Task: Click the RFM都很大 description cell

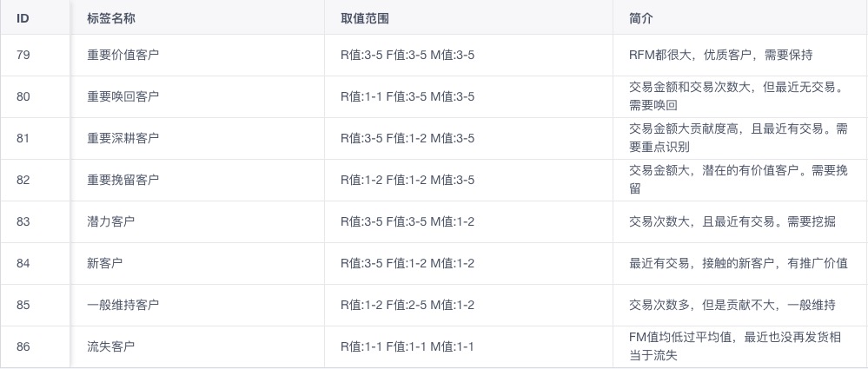Action: pos(721,56)
